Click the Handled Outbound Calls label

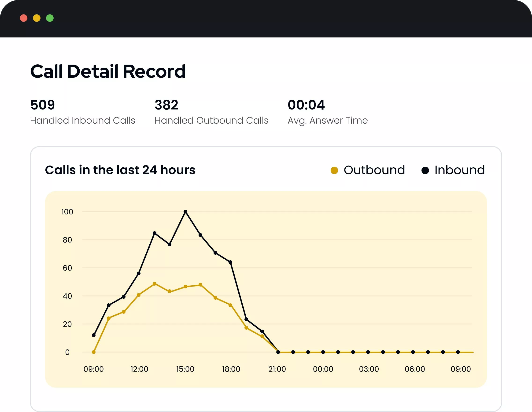211,121
